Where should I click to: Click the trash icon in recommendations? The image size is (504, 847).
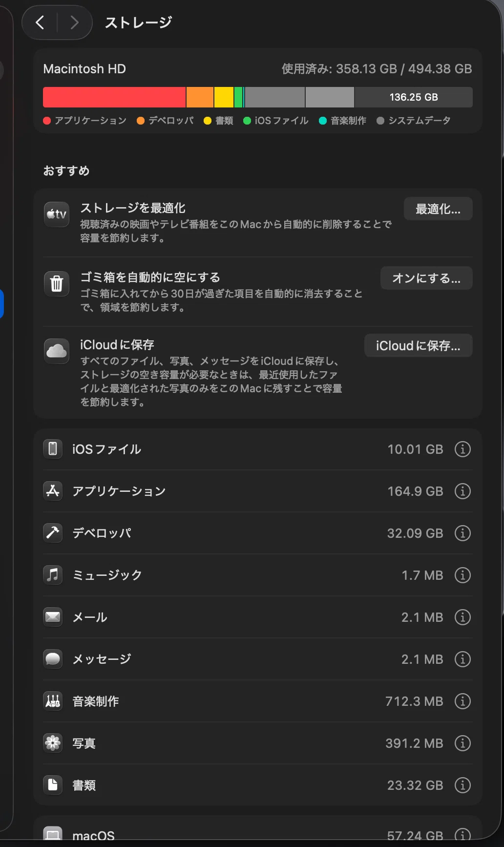pos(57,283)
